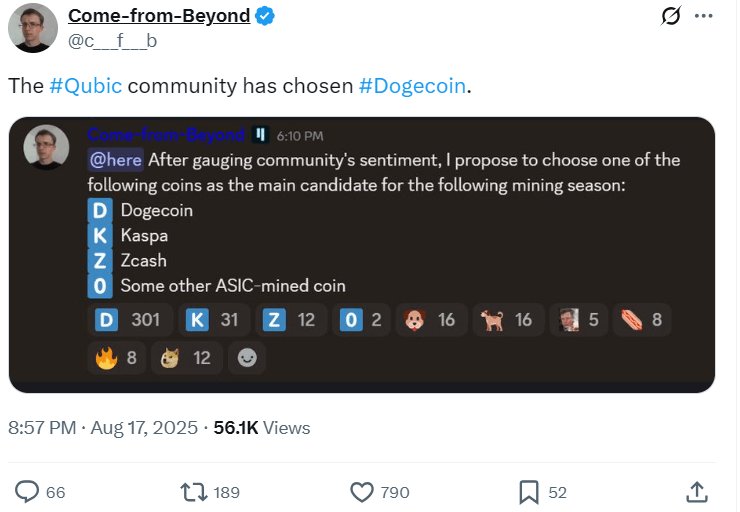740x512 pixels.
Task: Open the share upload icon
Action: tap(697, 492)
